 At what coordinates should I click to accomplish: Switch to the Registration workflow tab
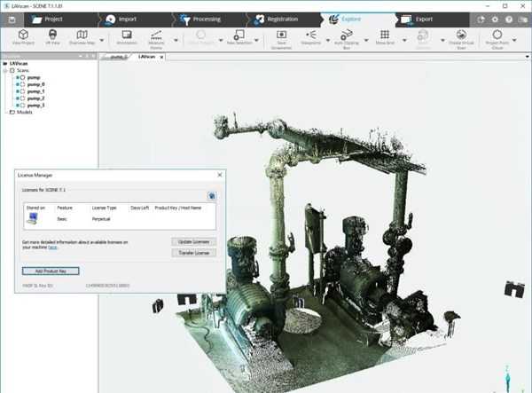pyautogui.click(x=283, y=18)
